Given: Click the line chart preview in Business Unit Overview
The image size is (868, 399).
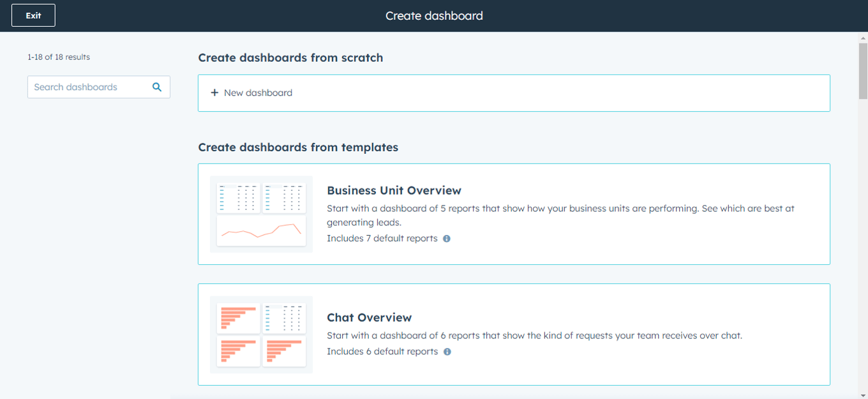Looking at the screenshot, I should tap(262, 232).
